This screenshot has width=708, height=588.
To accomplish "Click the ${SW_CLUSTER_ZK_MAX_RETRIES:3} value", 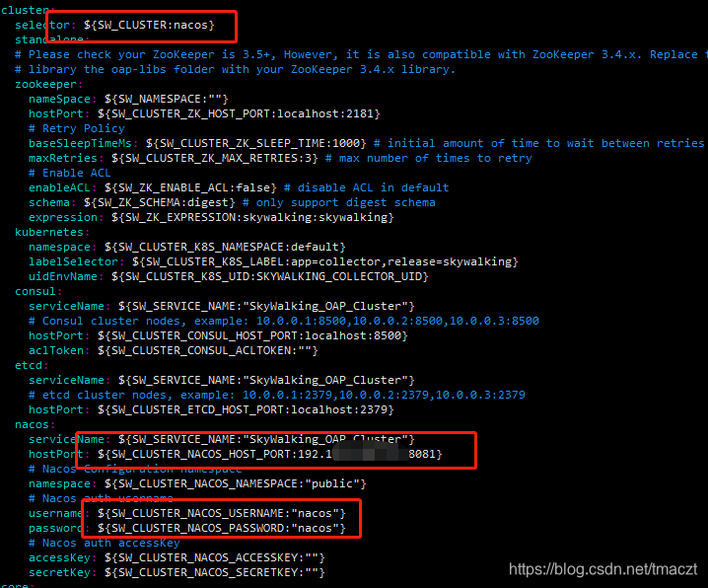I will (x=215, y=158).
